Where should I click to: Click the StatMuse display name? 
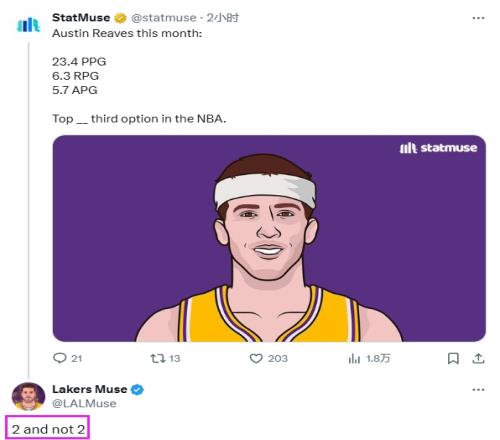point(81,18)
